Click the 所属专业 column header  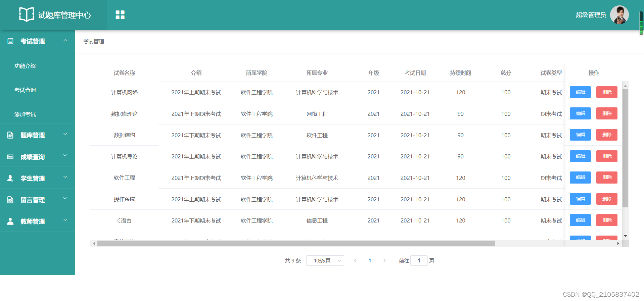click(x=317, y=73)
